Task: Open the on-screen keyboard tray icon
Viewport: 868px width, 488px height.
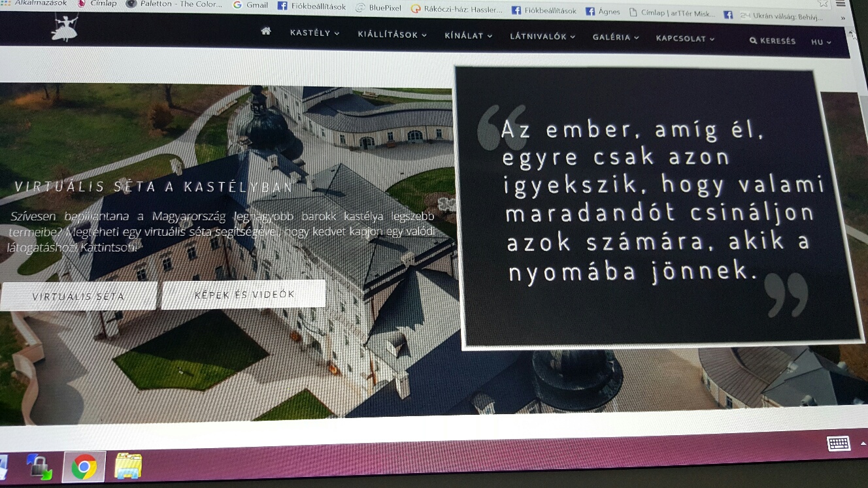Action: [x=838, y=443]
